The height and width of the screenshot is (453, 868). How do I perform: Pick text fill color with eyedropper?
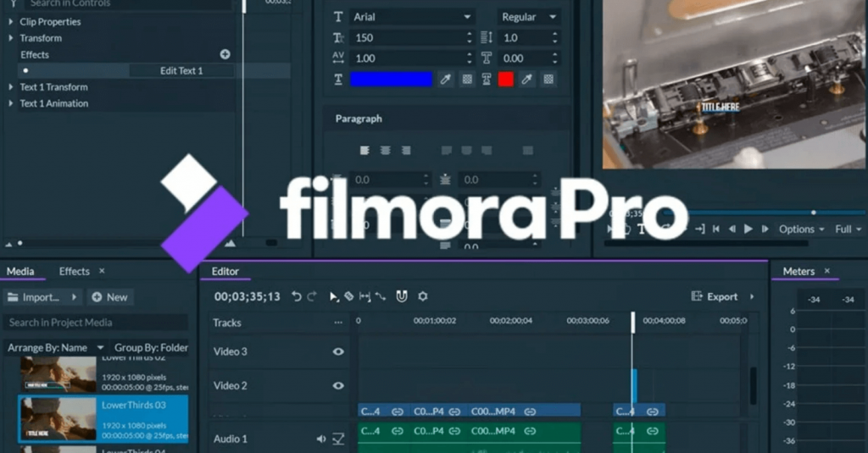tap(446, 80)
